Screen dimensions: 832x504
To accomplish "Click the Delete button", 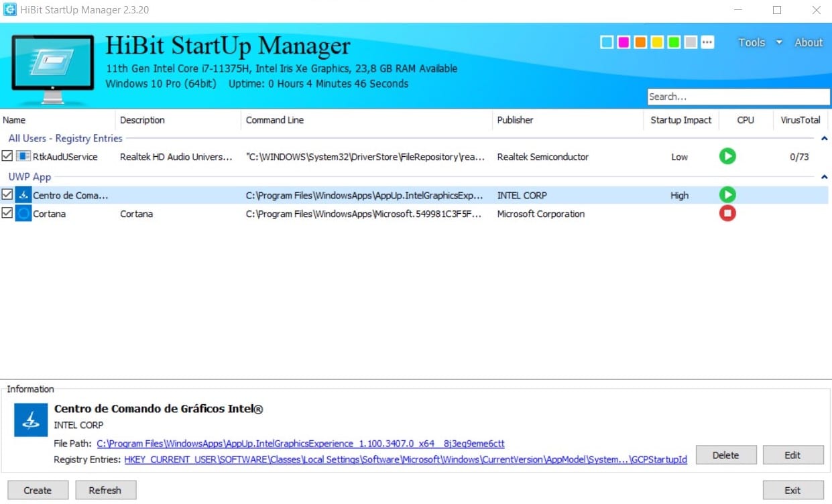I will (726, 455).
